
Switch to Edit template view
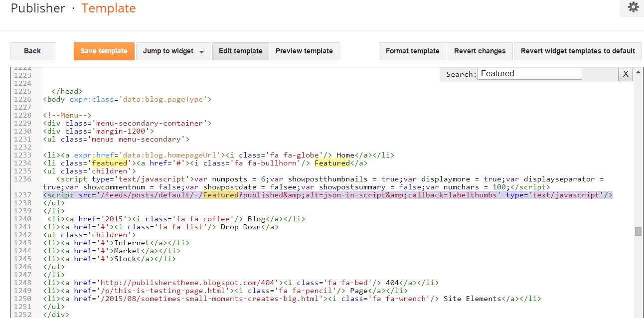240,51
